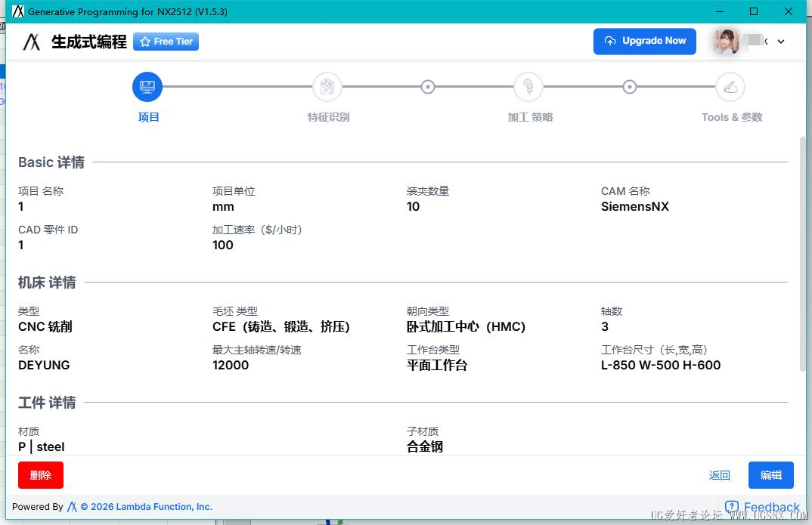Click the vertical scrollbar on the right

803,254
